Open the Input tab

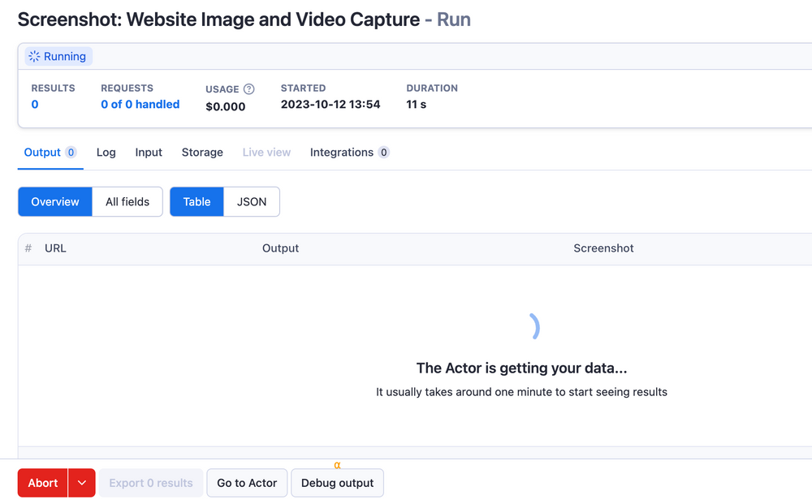(x=149, y=152)
